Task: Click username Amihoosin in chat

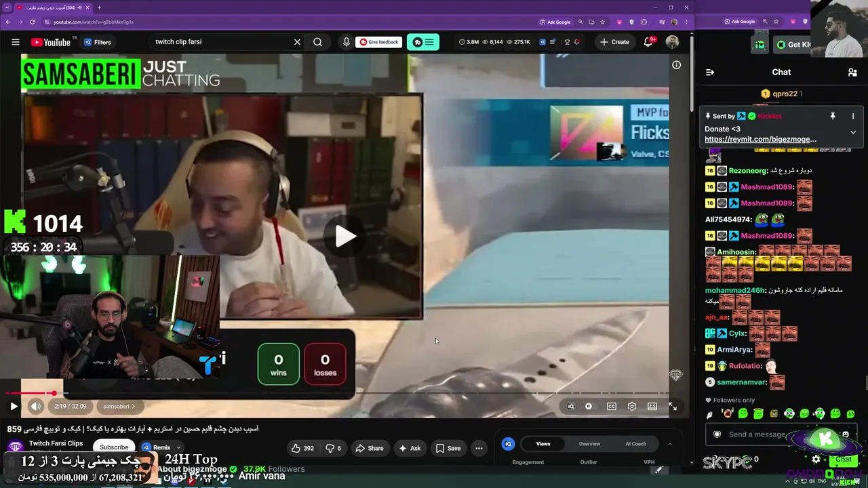Action: 736,252
